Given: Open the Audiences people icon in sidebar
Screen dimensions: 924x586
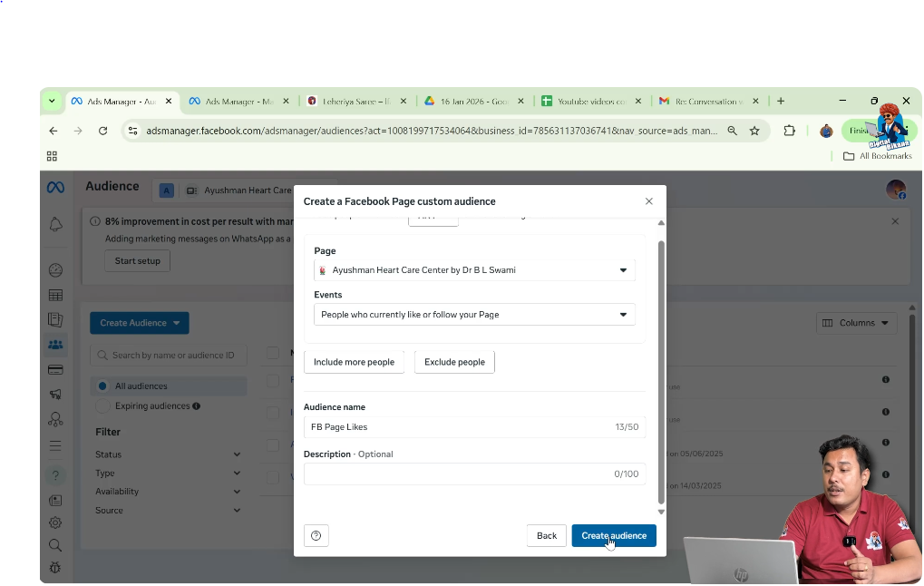Looking at the screenshot, I should (x=55, y=344).
